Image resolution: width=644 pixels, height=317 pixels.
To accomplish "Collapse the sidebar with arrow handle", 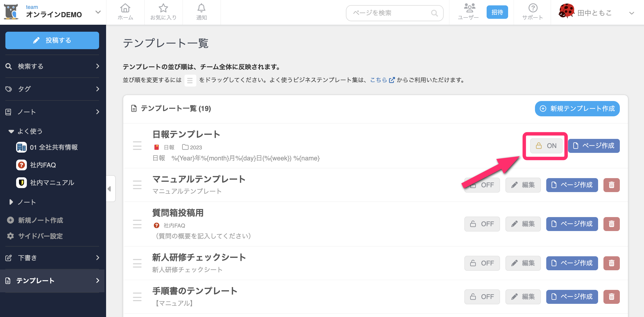I will click(x=110, y=189).
